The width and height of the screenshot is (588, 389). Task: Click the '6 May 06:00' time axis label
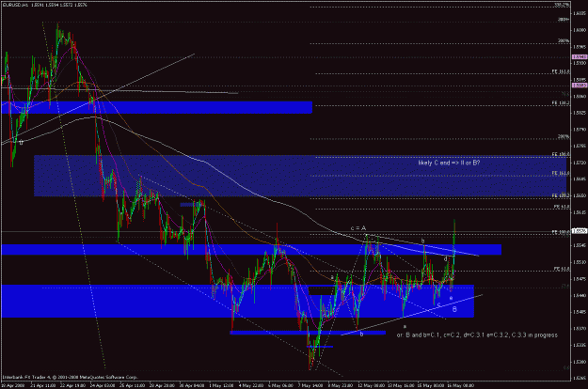point(280,385)
